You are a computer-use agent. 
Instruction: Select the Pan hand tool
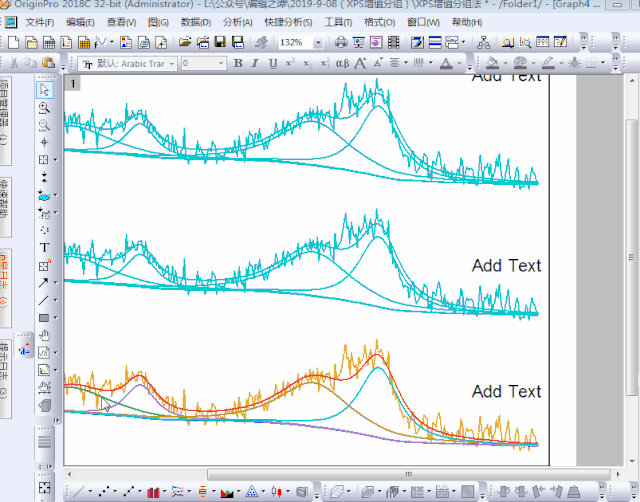click(x=44, y=335)
